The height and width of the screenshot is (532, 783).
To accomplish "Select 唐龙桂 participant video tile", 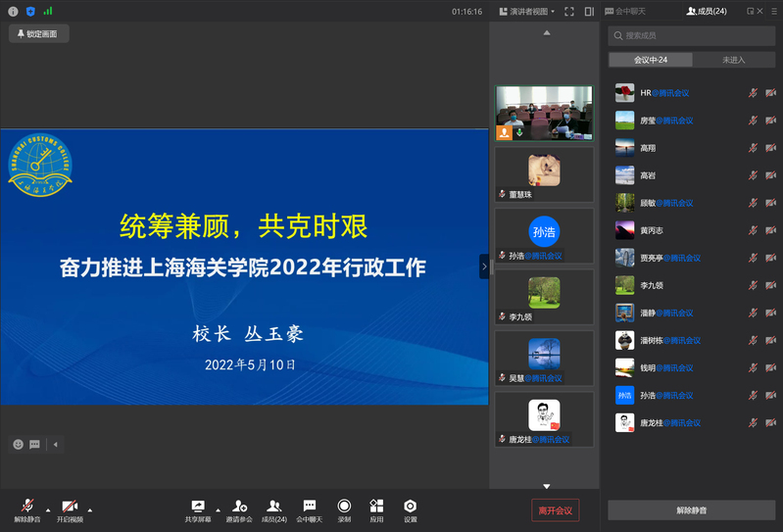I will (x=544, y=419).
